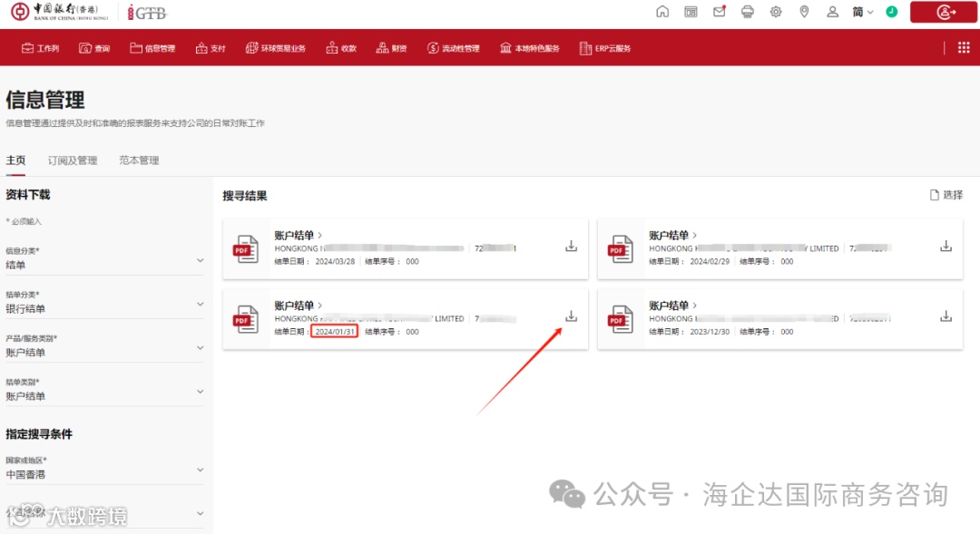Open the language dropdown 简
The width and height of the screenshot is (980, 534).
863,12
